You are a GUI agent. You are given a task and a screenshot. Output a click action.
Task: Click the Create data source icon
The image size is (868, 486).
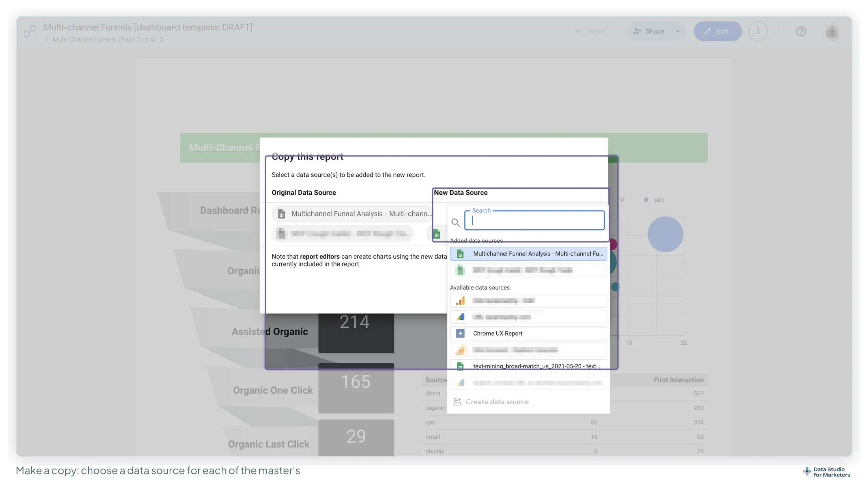(457, 402)
